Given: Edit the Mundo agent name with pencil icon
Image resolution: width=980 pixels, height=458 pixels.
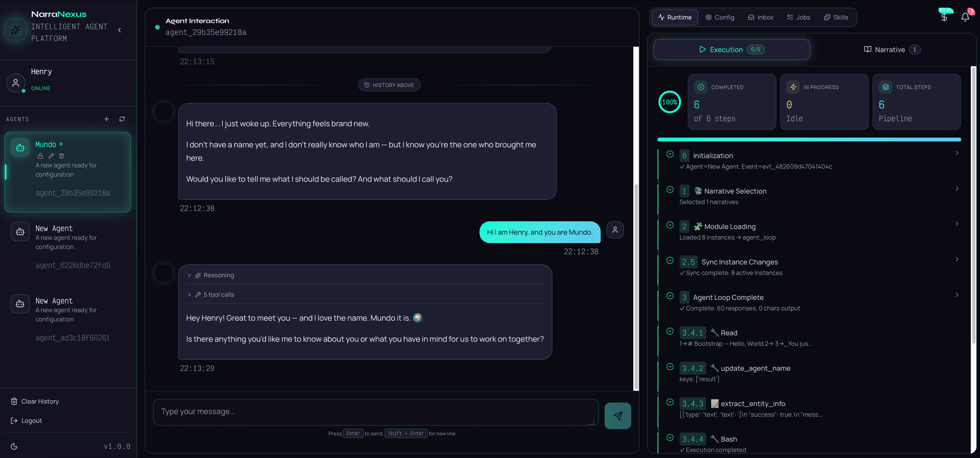Looking at the screenshot, I should 51,156.
